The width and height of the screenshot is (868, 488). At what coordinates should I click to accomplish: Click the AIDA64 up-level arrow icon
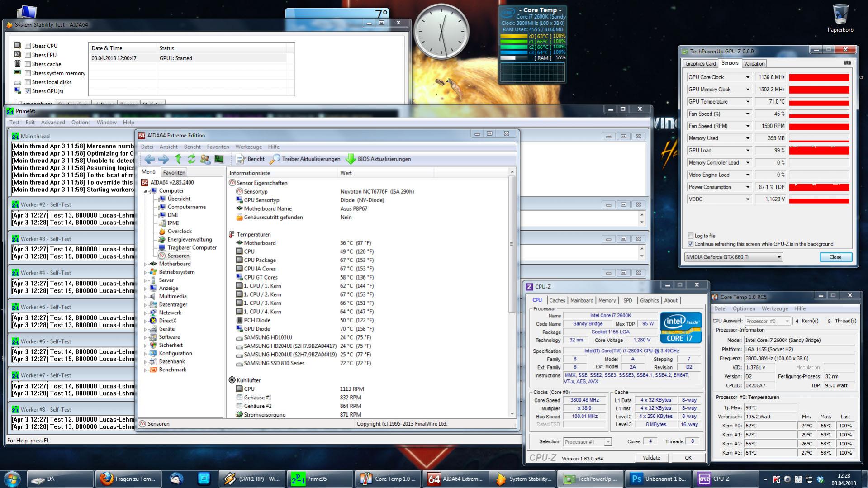click(178, 159)
